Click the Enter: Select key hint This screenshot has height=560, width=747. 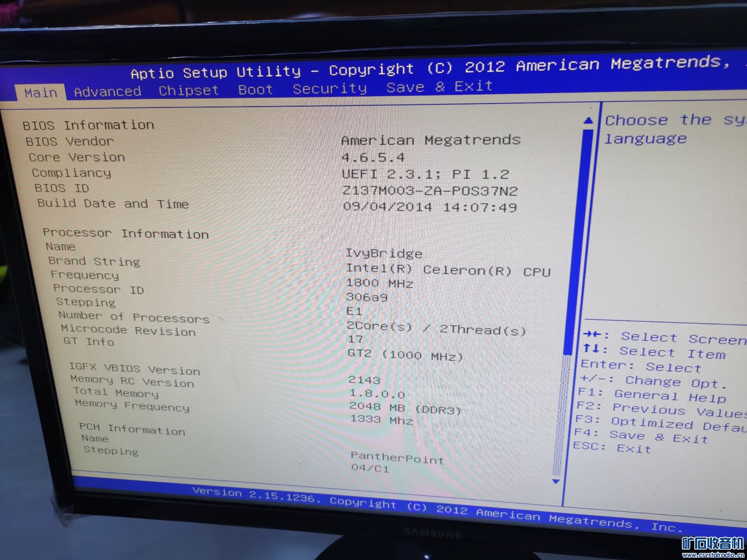click(641, 366)
